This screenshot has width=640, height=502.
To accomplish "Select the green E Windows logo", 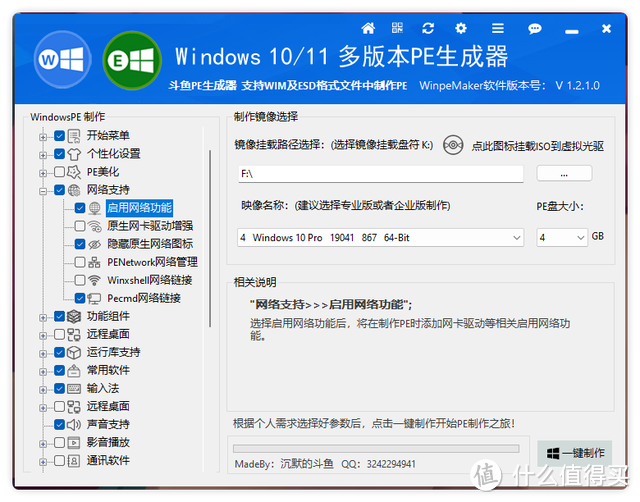I will coord(132,60).
